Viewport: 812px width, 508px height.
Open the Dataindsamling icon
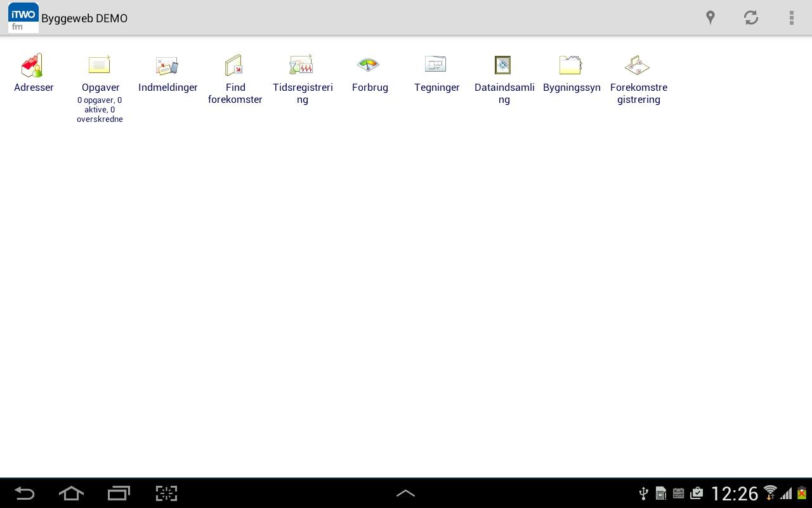tap(504, 65)
